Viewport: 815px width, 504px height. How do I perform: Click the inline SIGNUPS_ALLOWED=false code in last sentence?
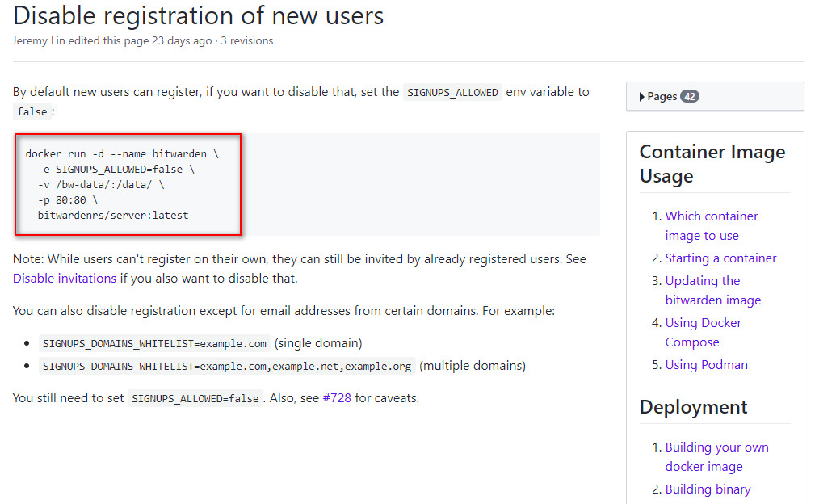coord(195,398)
